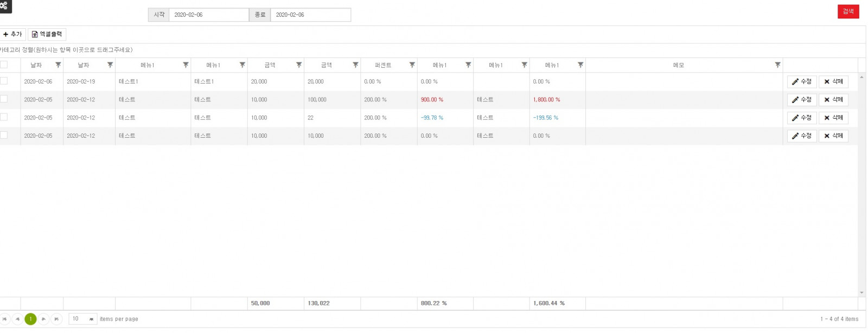
Task: Click filter icon of first 날짜 column
Action: tap(58, 65)
